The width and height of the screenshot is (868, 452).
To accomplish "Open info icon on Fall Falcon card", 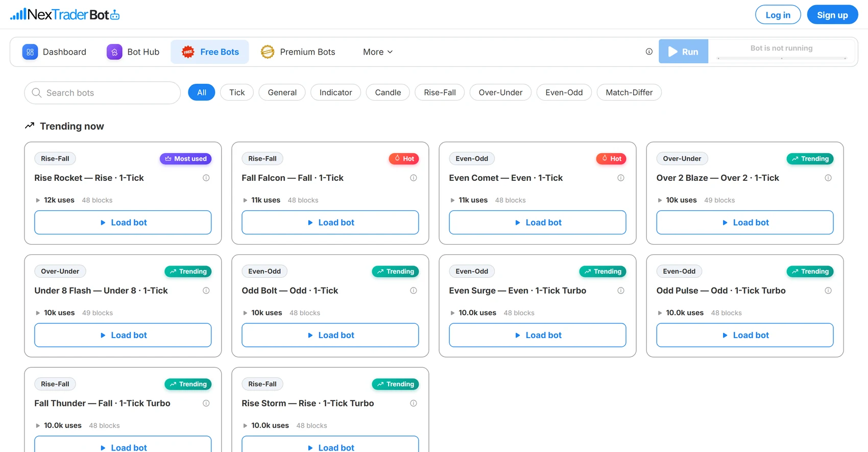I will [414, 178].
